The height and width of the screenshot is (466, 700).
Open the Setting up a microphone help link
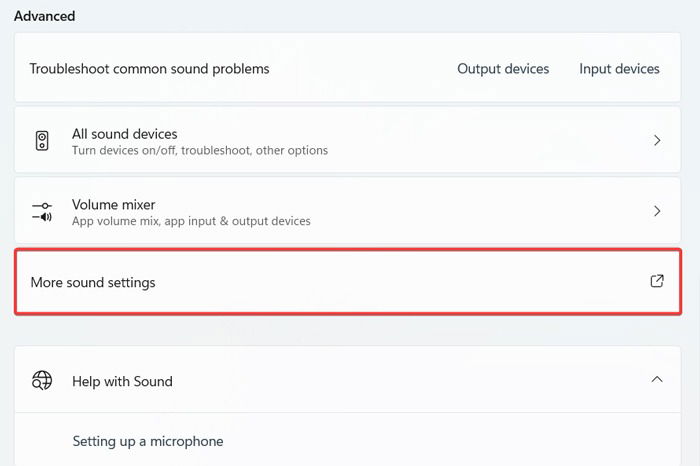[x=148, y=441]
